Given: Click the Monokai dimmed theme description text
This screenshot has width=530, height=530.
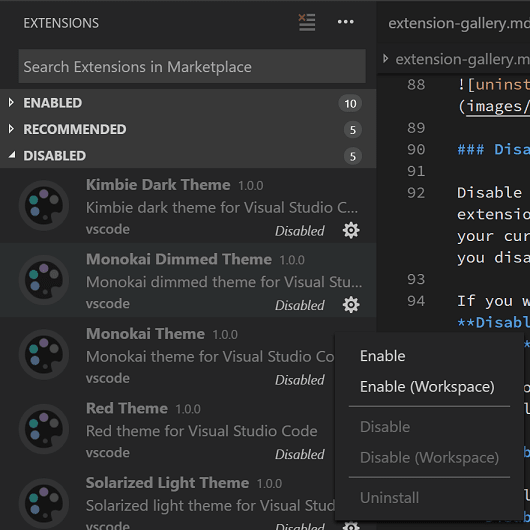Looking at the screenshot, I should pyautogui.click(x=224, y=282).
